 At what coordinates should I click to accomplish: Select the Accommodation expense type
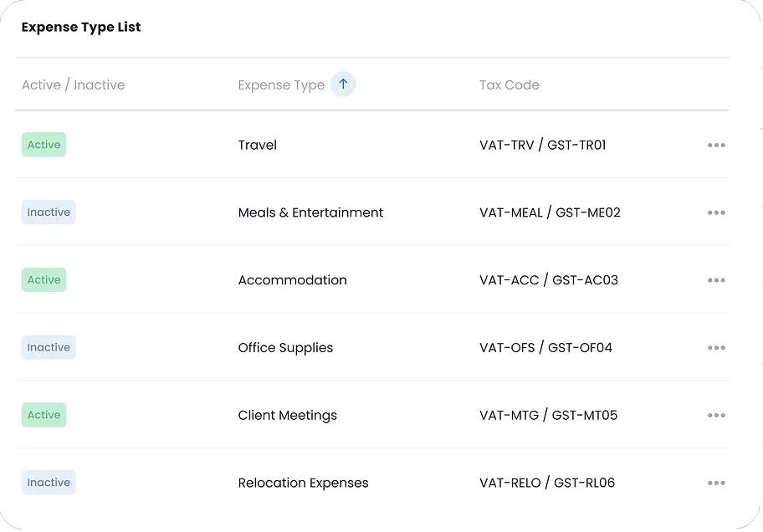click(x=293, y=280)
